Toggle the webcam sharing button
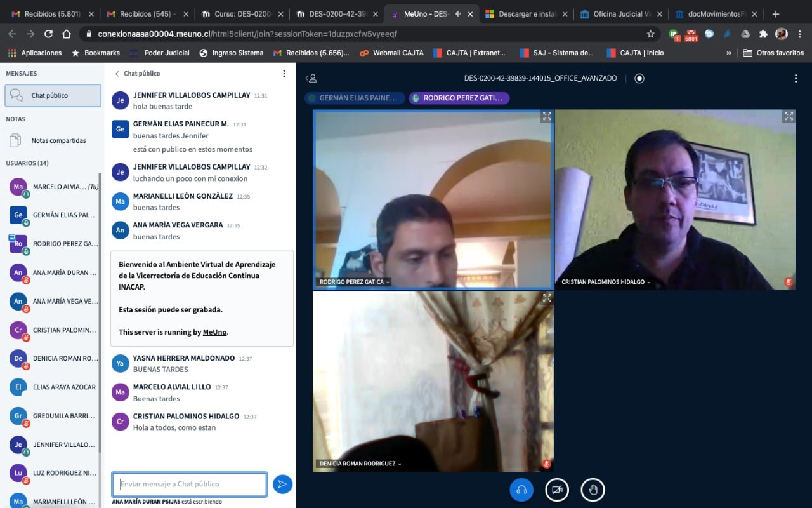The height and width of the screenshot is (508, 812). click(557, 490)
